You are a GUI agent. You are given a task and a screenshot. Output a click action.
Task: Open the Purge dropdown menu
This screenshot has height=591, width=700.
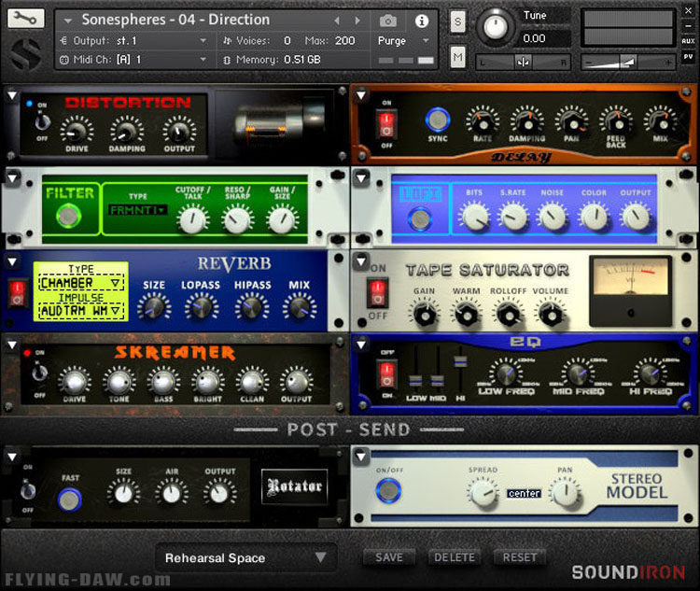coord(403,41)
